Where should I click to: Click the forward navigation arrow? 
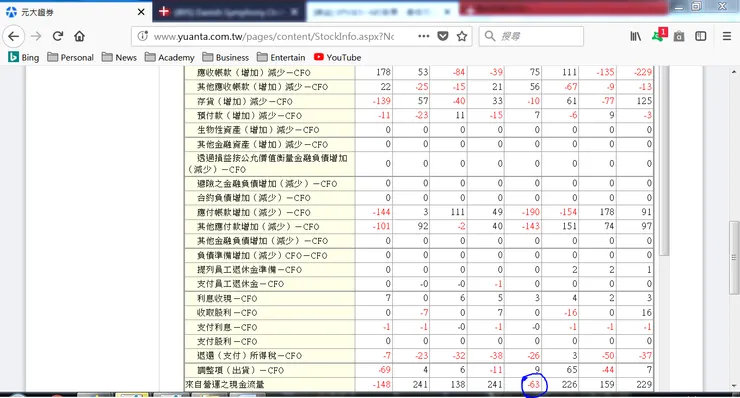point(36,36)
